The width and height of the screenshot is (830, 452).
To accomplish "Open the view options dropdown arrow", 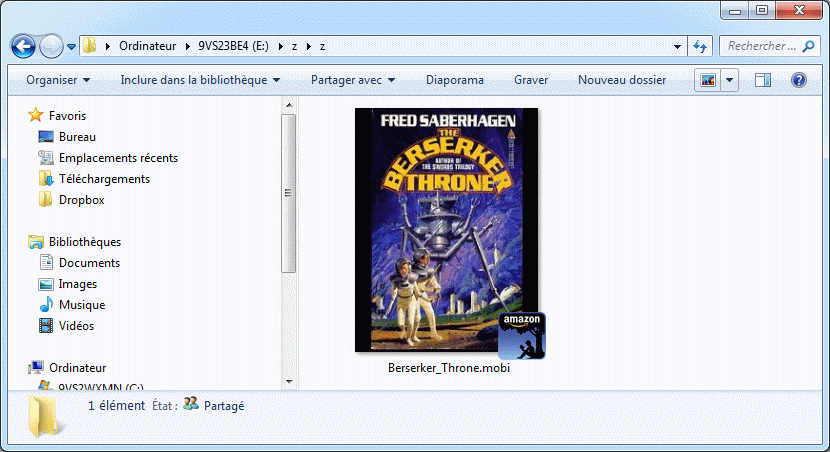I will [729, 80].
